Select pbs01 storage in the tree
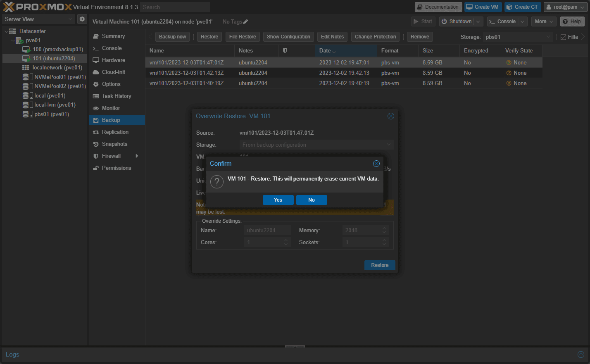Screen dimensions: 590x364 (x=51, y=114)
